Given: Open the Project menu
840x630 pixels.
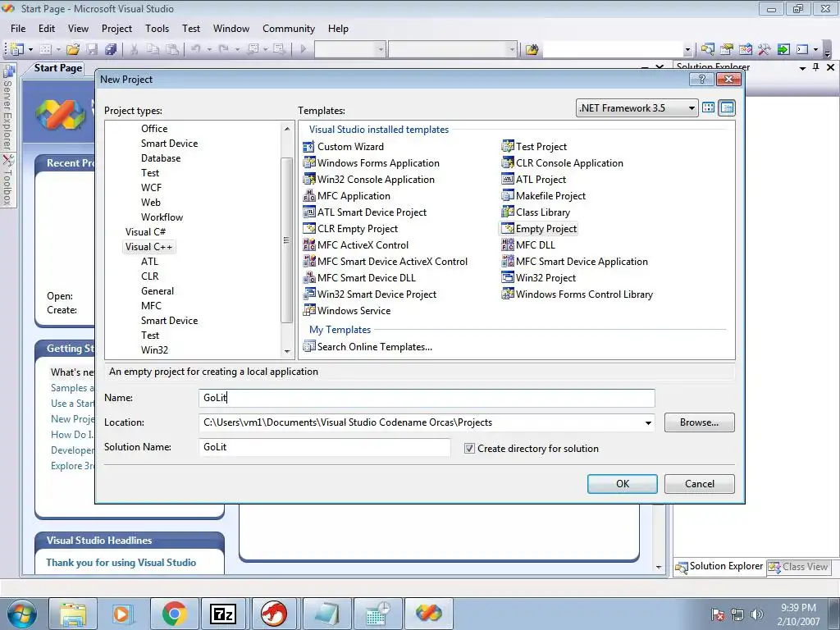Looking at the screenshot, I should click(116, 29).
